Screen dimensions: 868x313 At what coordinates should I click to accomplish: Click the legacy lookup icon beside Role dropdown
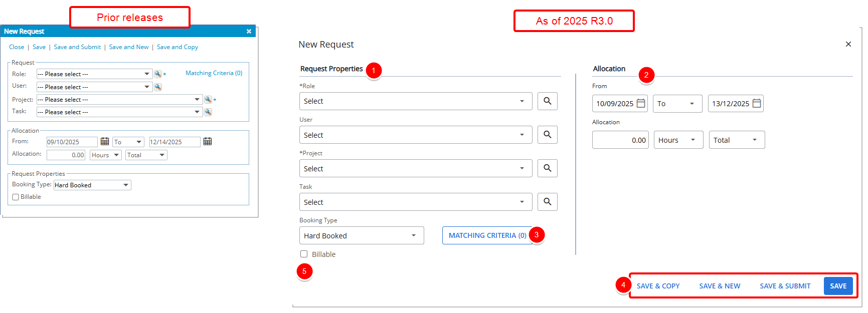pos(158,74)
